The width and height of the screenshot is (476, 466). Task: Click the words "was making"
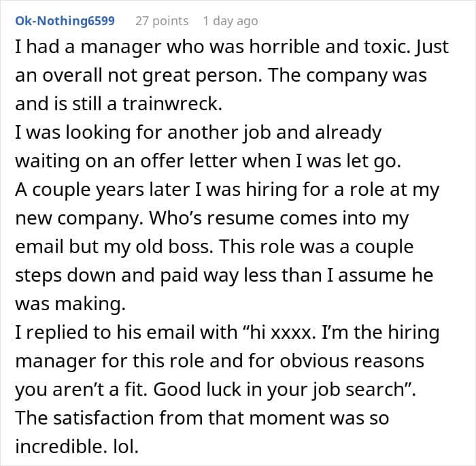point(71,303)
